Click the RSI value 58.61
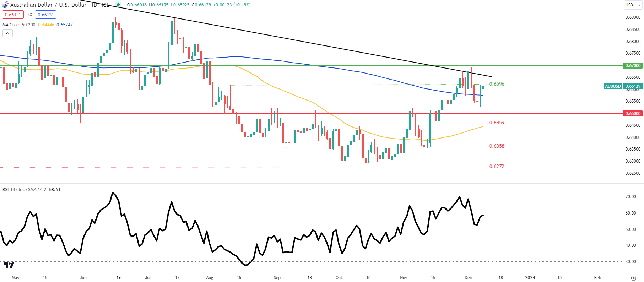This screenshot has height=282, width=644. [x=55, y=189]
